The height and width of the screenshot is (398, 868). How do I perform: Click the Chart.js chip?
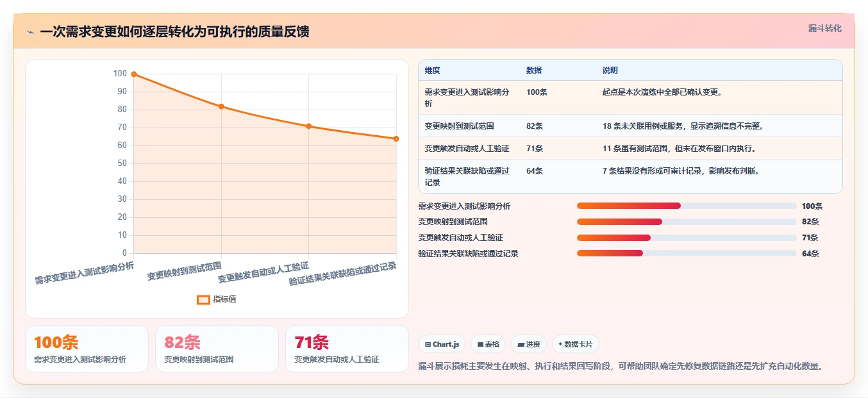click(x=442, y=344)
